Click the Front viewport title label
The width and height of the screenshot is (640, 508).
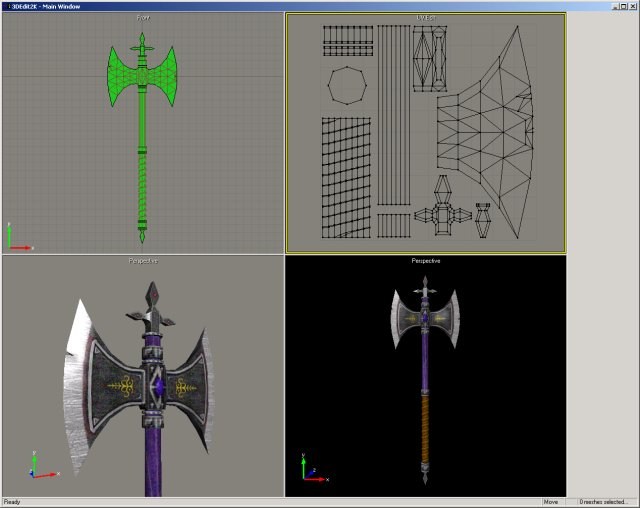[143, 18]
